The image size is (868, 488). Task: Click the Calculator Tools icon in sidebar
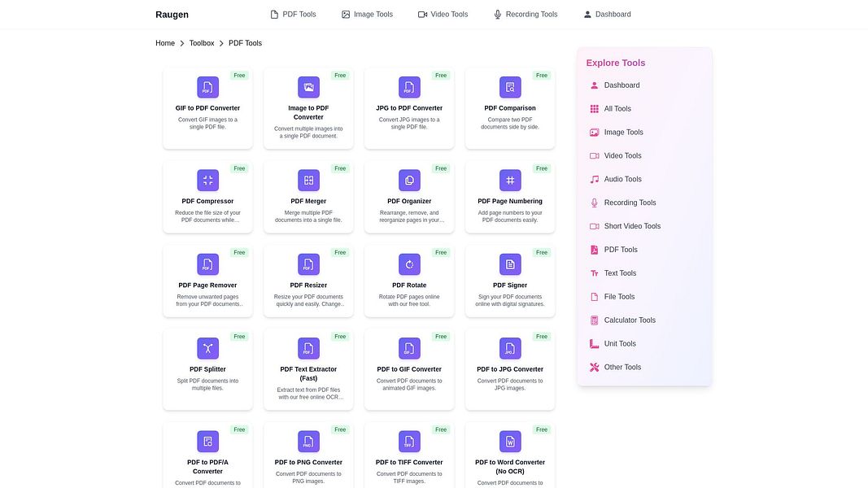pos(594,320)
